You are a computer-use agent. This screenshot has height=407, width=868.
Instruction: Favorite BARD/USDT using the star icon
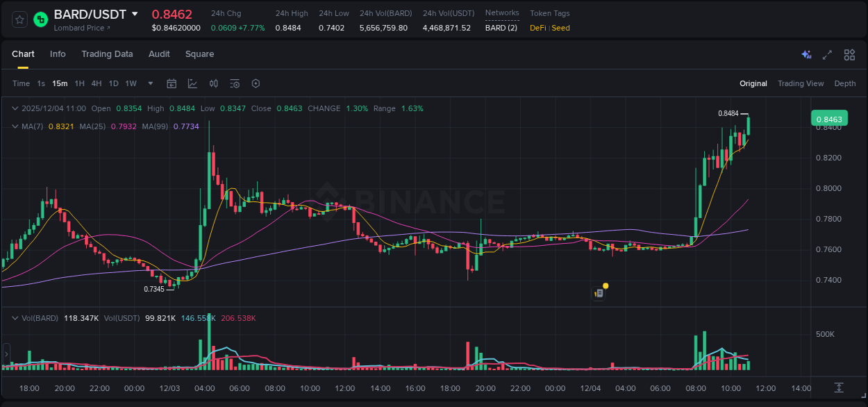pyautogui.click(x=19, y=19)
